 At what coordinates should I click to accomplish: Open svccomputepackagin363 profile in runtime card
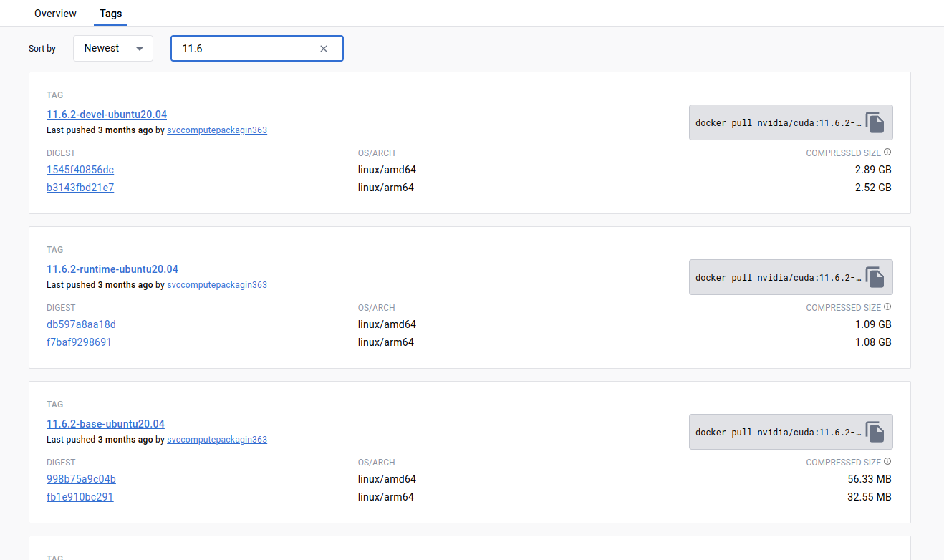pyautogui.click(x=217, y=285)
